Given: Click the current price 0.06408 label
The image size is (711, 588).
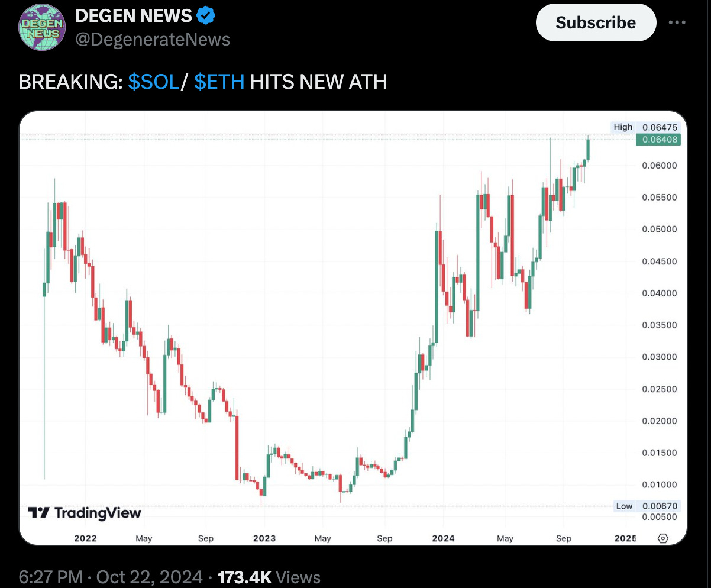Looking at the screenshot, I should click(x=658, y=140).
